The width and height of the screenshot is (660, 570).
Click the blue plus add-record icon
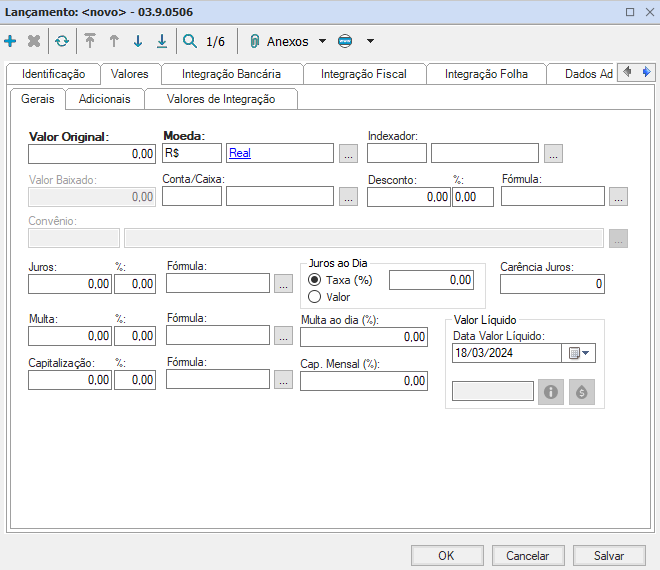click(11, 42)
